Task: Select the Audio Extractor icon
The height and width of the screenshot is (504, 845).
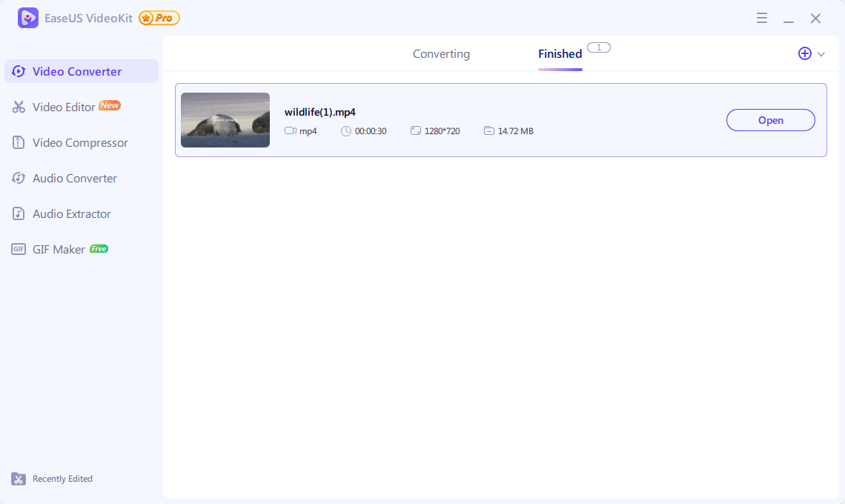Action: 19,214
